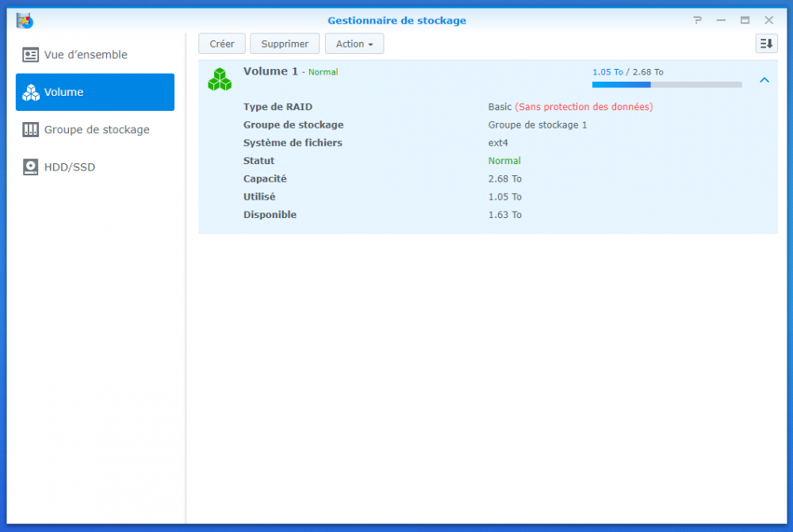The image size is (793, 532).
Task: Click the Groupe de stockage sidebar icon
Action: pos(31,130)
